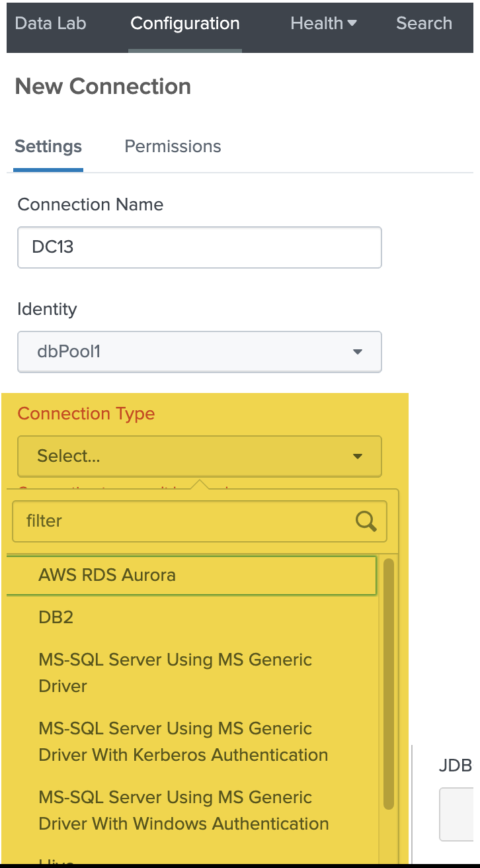Choose AWS RDS Aurora from the list
The height and width of the screenshot is (868, 480).
pyautogui.click(x=107, y=575)
